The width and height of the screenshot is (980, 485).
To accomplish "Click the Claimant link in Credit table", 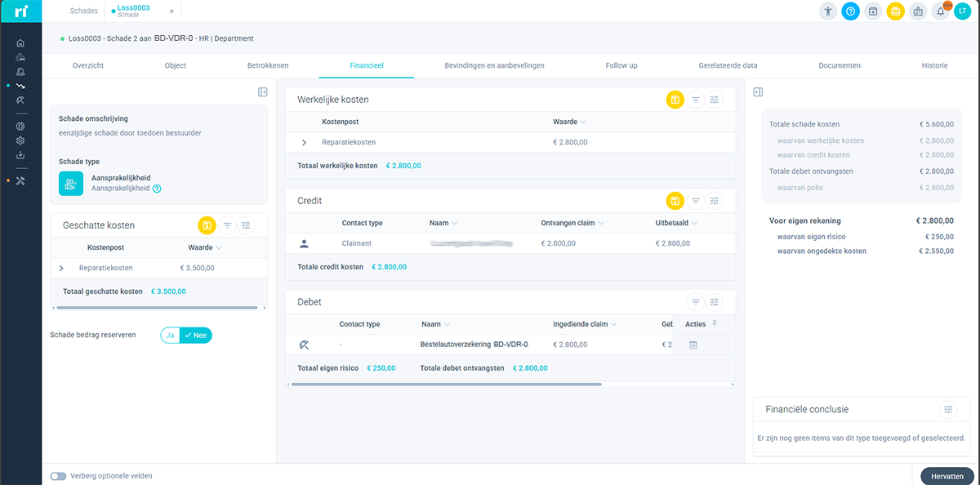I will (357, 243).
